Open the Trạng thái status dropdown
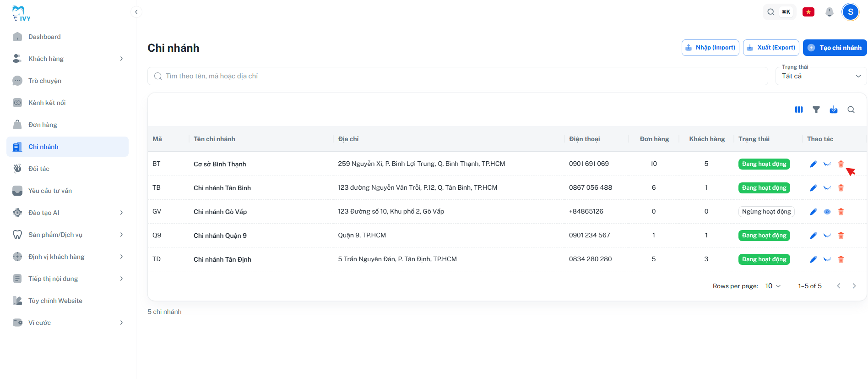Viewport: 868px width, 379px height. click(821, 76)
